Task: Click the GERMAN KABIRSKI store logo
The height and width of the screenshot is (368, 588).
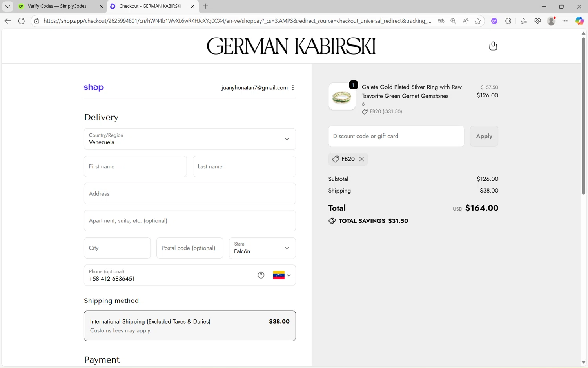Action: pyautogui.click(x=291, y=46)
